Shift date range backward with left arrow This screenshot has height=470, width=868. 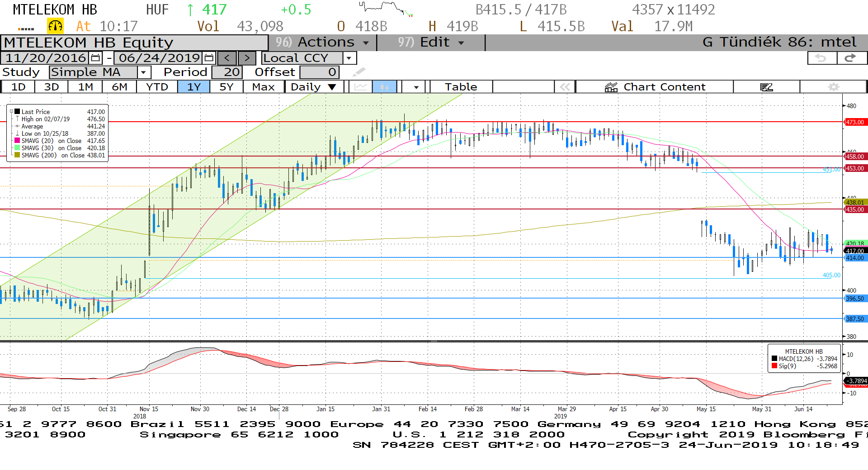pyautogui.click(x=227, y=58)
